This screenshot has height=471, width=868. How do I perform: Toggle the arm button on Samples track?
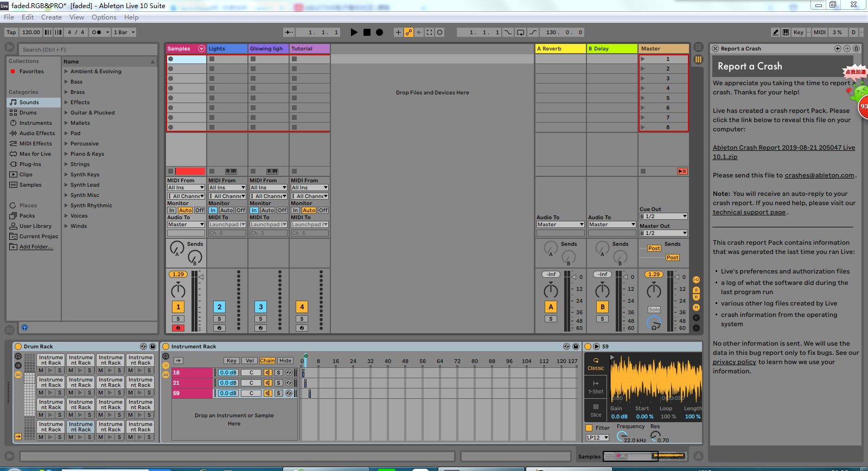178,328
